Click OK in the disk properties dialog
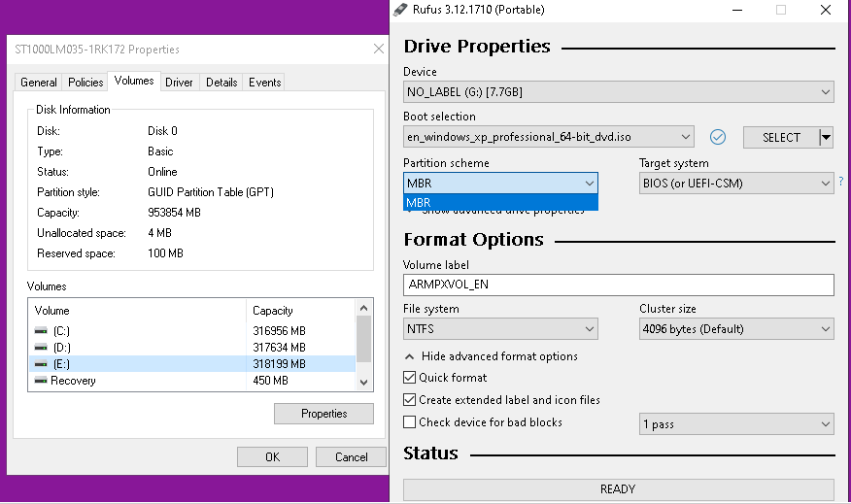The image size is (851, 504). (x=272, y=456)
